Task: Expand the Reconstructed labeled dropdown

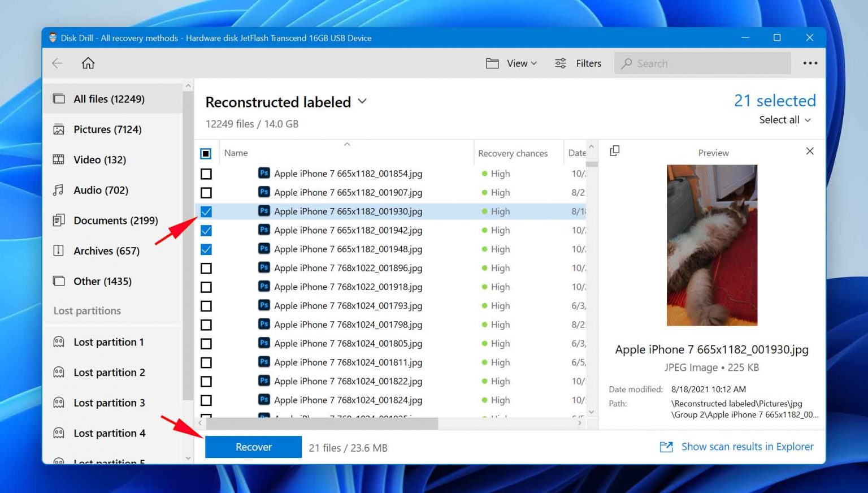Action: coord(362,102)
